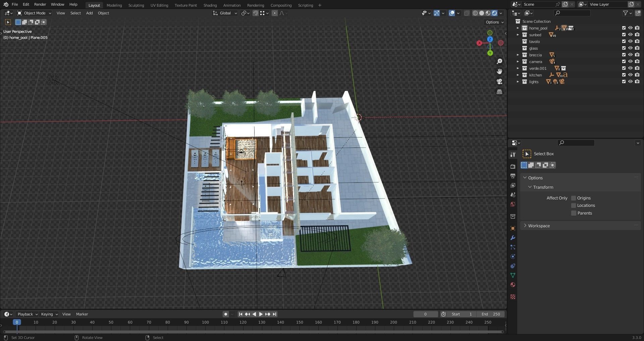Open the viewport Options dropdown
The width and height of the screenshot is (644, 341).
495,22
